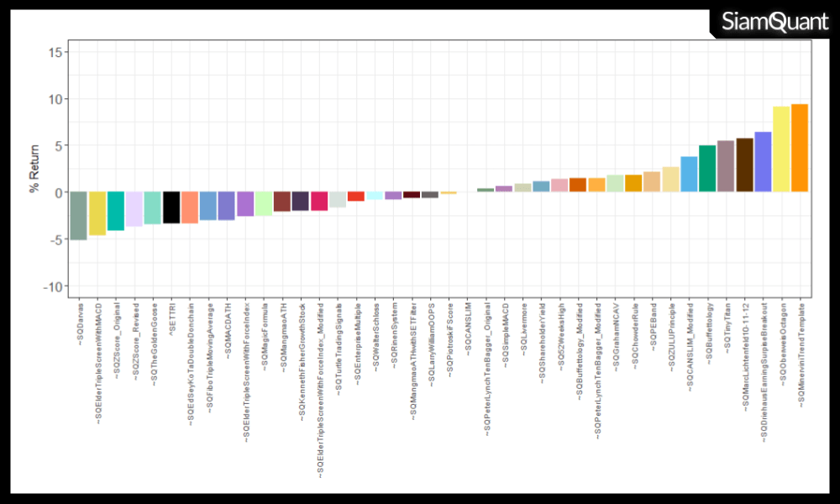This screenshot has height=504, width=840.
Task: Click the ~SQMagicFormula axis label
Action: pos(265,334)
